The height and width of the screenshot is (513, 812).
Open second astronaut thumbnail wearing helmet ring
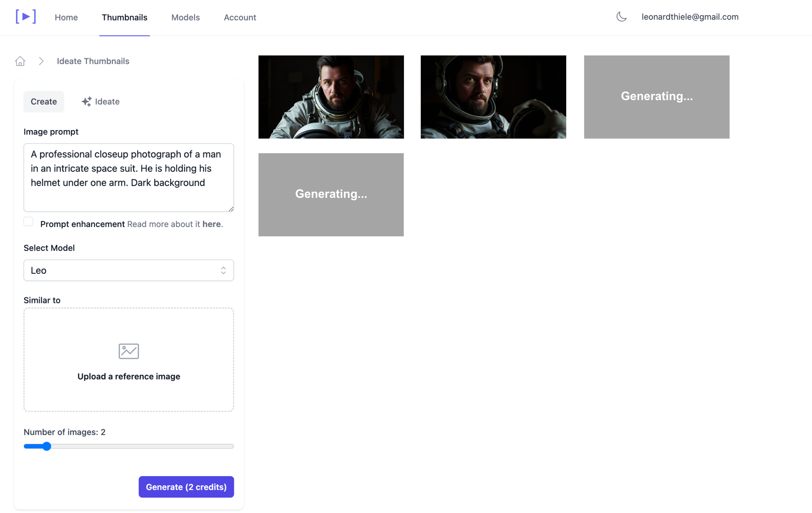pyautogui.click(x=493, y=97)
